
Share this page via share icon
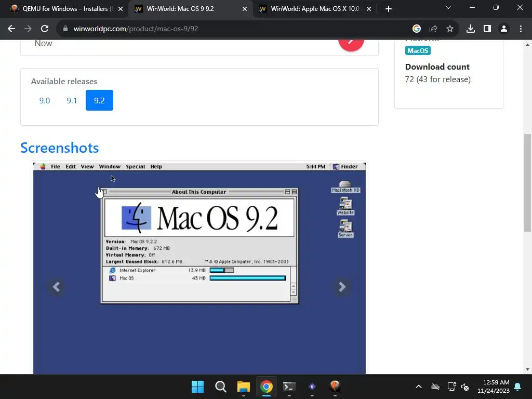(x=433, y=29)
